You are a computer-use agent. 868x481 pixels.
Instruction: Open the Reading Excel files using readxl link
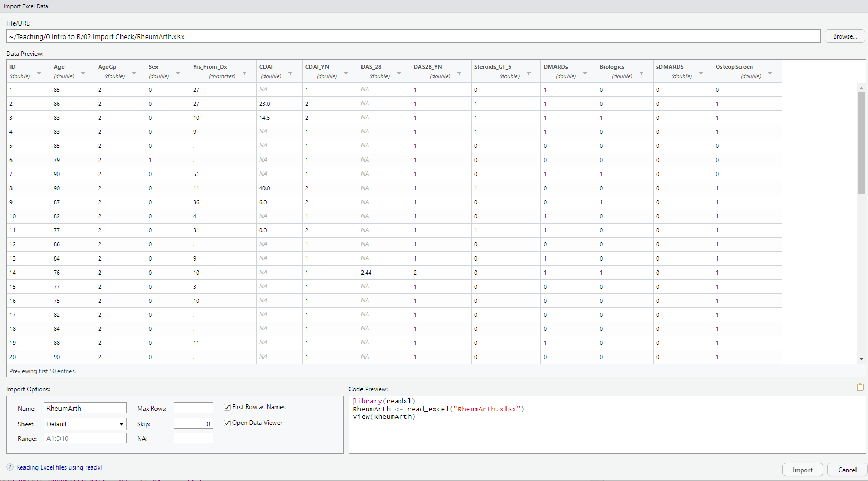(59, 467)
